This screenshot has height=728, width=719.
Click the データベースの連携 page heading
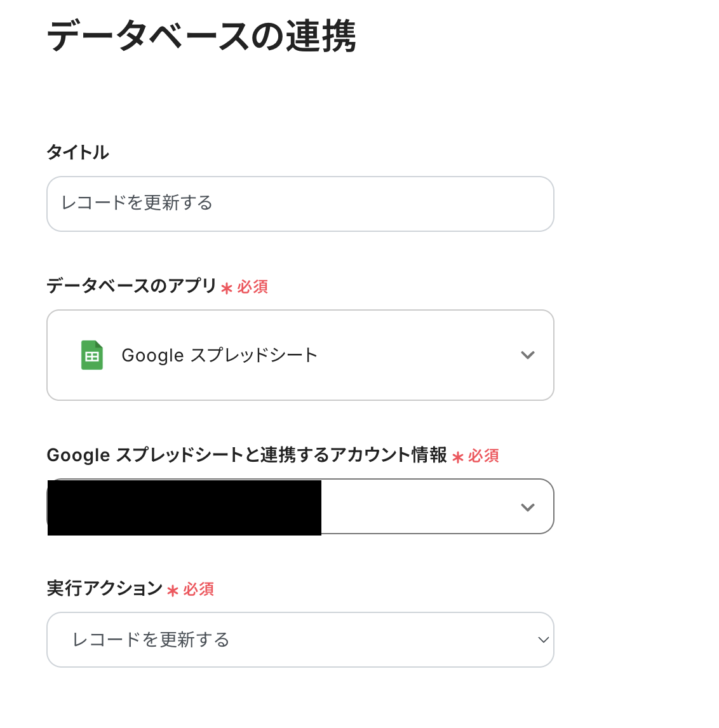(x=201, y=36)
